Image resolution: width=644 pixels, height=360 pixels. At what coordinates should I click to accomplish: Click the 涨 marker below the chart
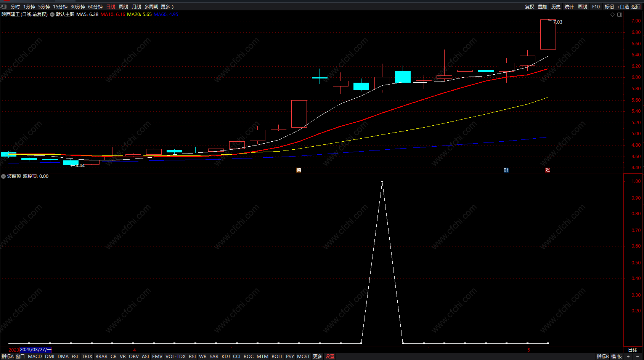[x=548, y=170]
